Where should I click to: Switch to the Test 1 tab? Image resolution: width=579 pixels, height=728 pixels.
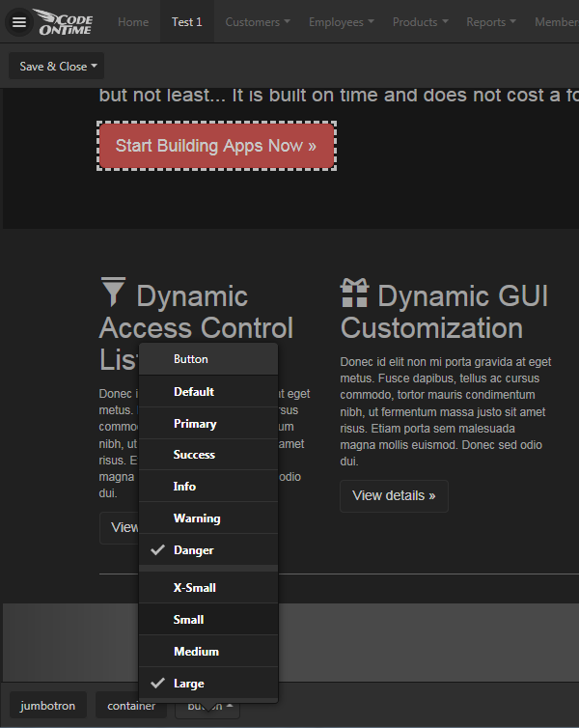(x=187, y=22)
